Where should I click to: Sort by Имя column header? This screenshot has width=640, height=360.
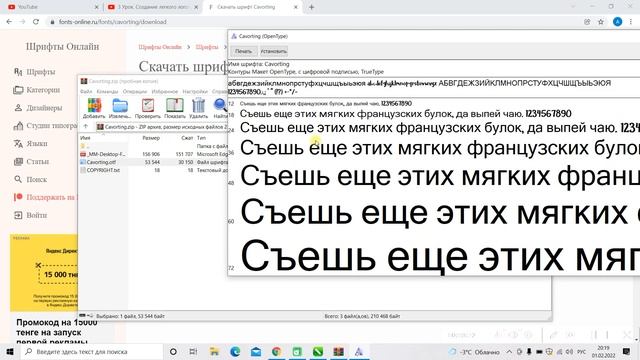pyautogui.click(x=85, y=138)
